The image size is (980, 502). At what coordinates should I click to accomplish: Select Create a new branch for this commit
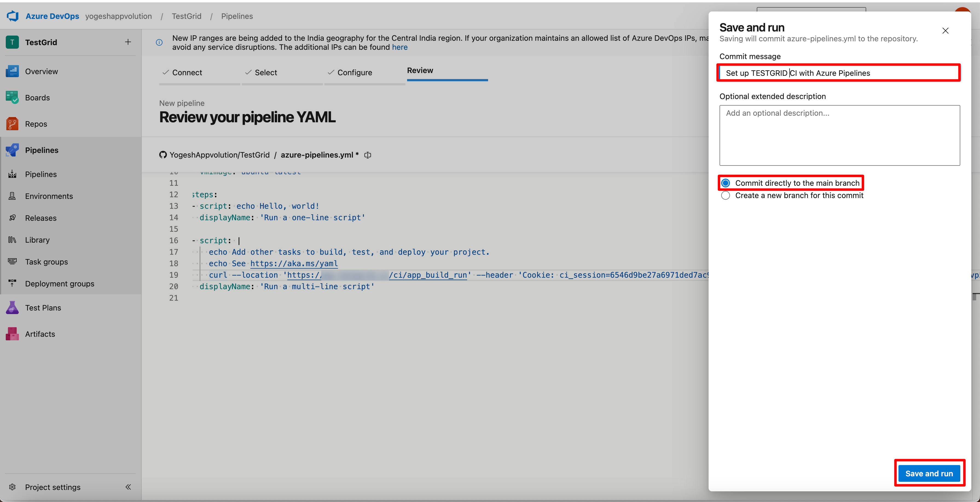[x=726, y=196]
